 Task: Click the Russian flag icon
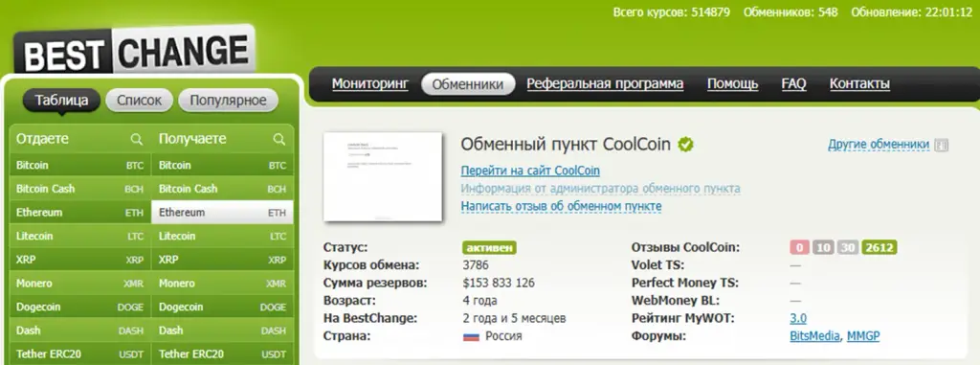[x=471, y=337]
